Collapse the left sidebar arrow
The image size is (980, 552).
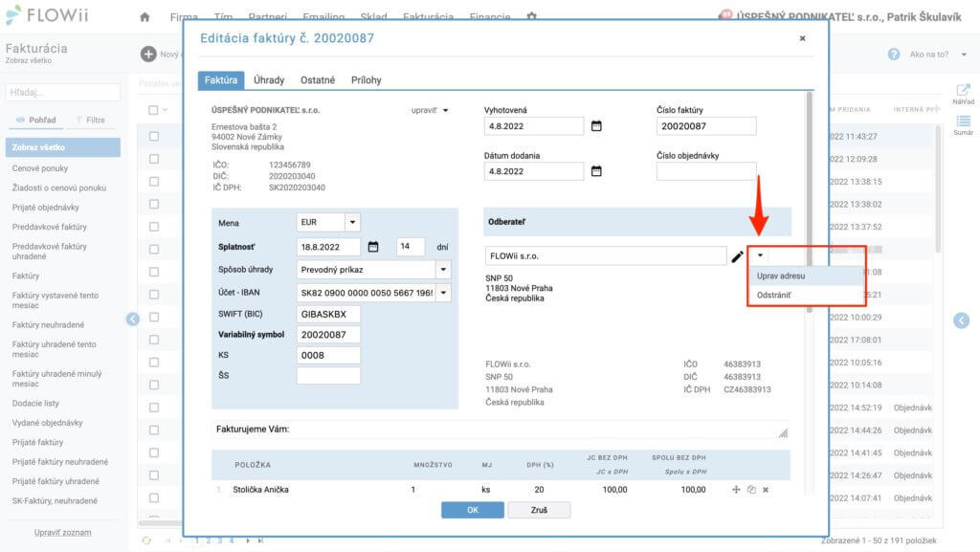tap(133, 320)
